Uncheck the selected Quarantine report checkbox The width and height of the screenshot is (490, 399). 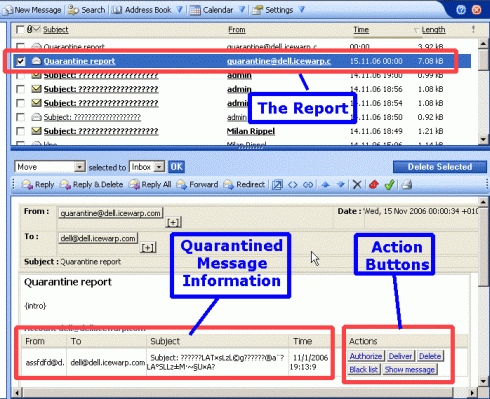pos(20,61)
